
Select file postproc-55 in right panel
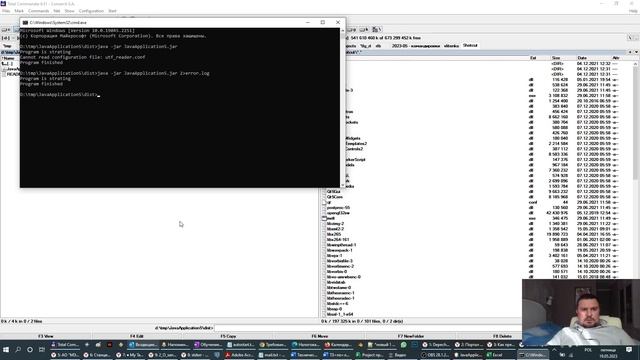click(338, 207)
